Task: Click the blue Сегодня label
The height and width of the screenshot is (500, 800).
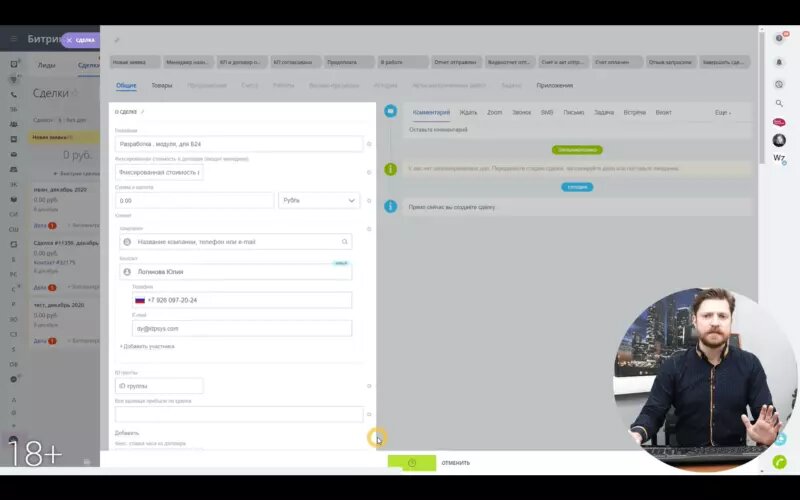Action: [577, 187]
